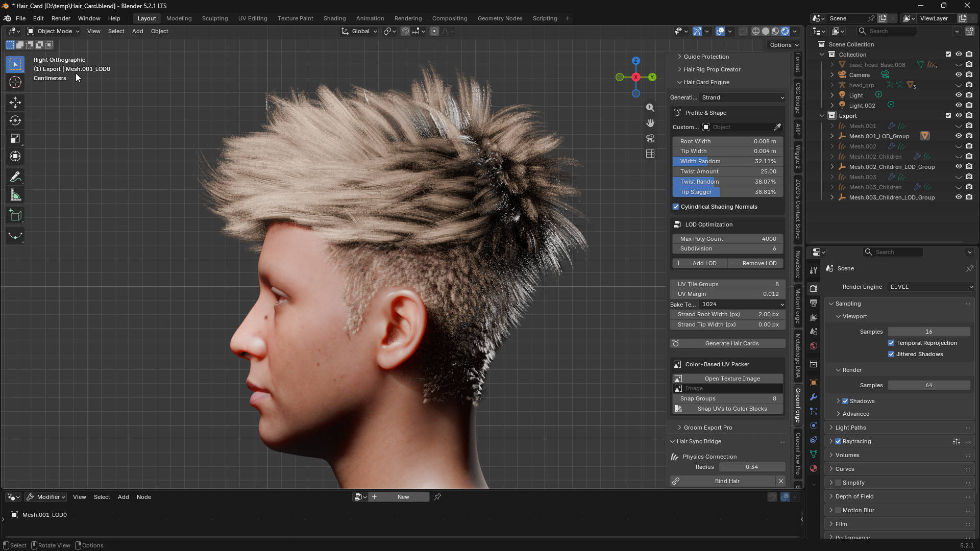Viewport: 980px width, 551px height.
Task: Click the Add LOD button
Action: 699,263
